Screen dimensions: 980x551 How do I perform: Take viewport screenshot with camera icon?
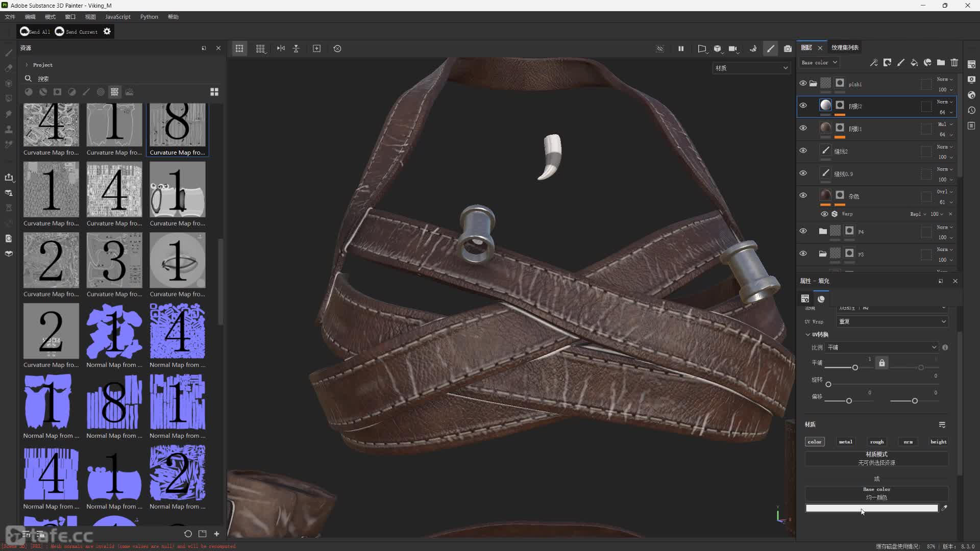pyautogui.click(x=788, y=48)
